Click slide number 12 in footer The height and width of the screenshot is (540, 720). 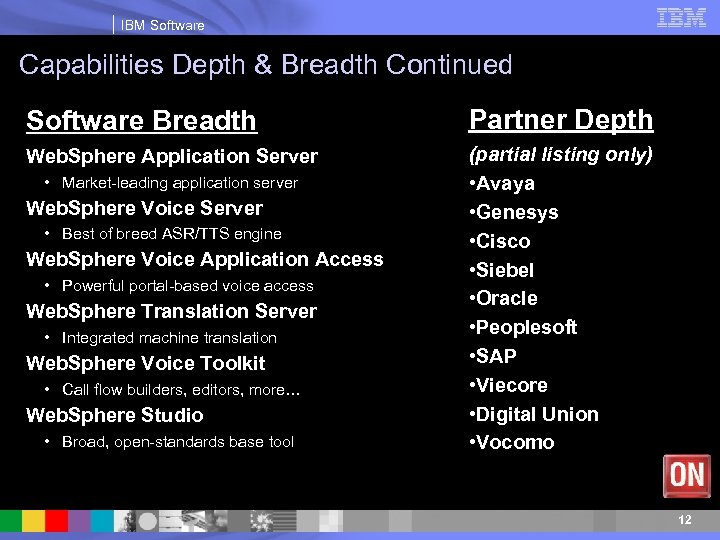[685, 520]
